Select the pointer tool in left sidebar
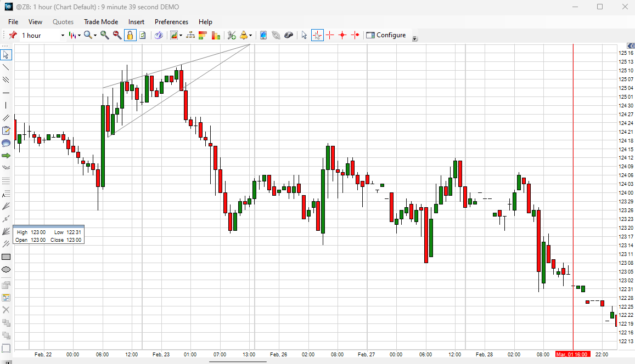635x364 pixels. point(6,55)
